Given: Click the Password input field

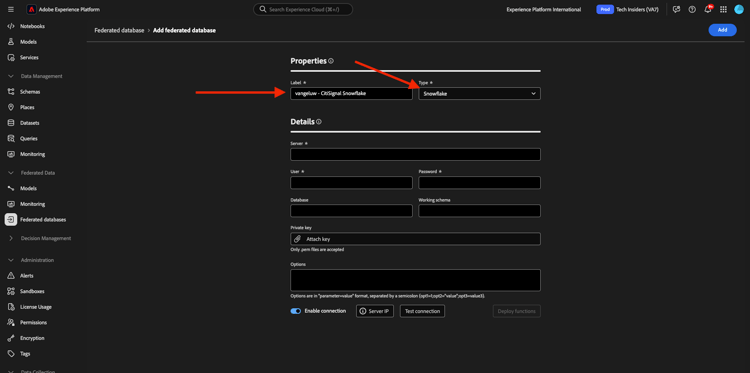Looking at the screenshot, I should pos(479,183).
